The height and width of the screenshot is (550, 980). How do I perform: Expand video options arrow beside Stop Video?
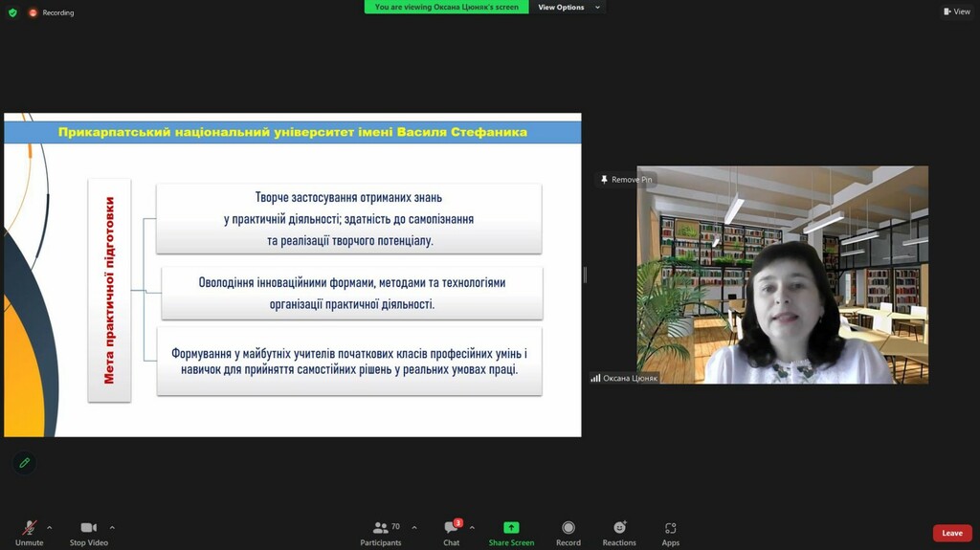(112, 527)
